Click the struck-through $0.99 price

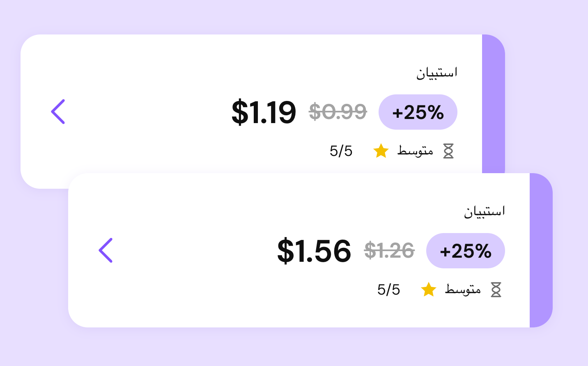(x=338, y=112)
